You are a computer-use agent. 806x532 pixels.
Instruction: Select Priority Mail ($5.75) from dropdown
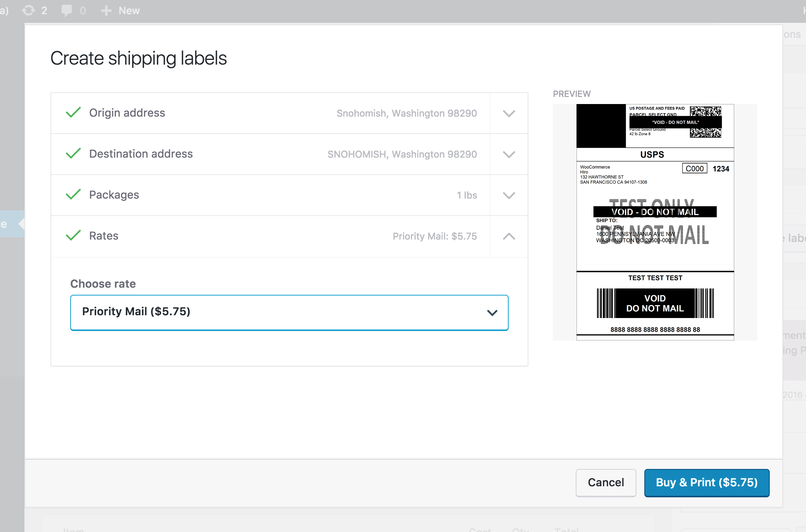click(x=289, y=312)
